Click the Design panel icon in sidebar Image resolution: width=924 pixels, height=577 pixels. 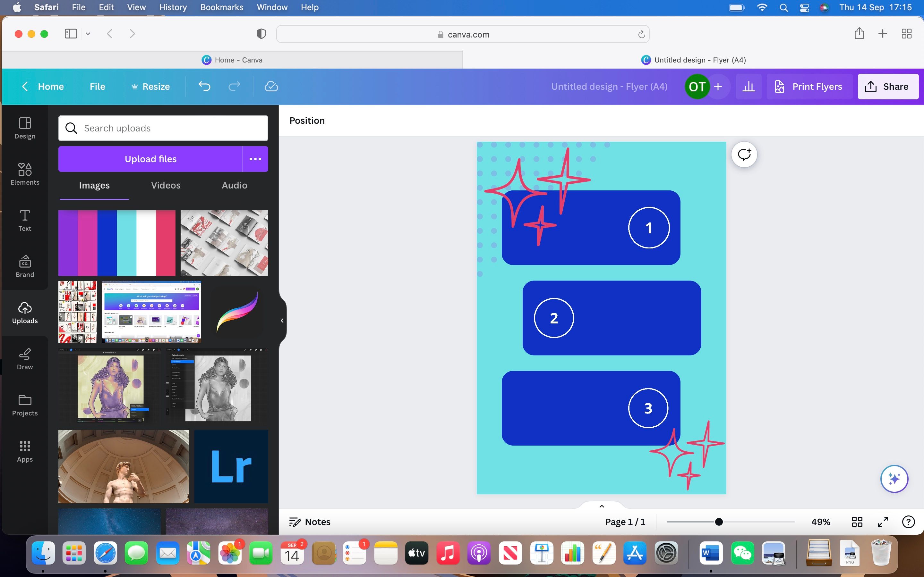[25, 126]
